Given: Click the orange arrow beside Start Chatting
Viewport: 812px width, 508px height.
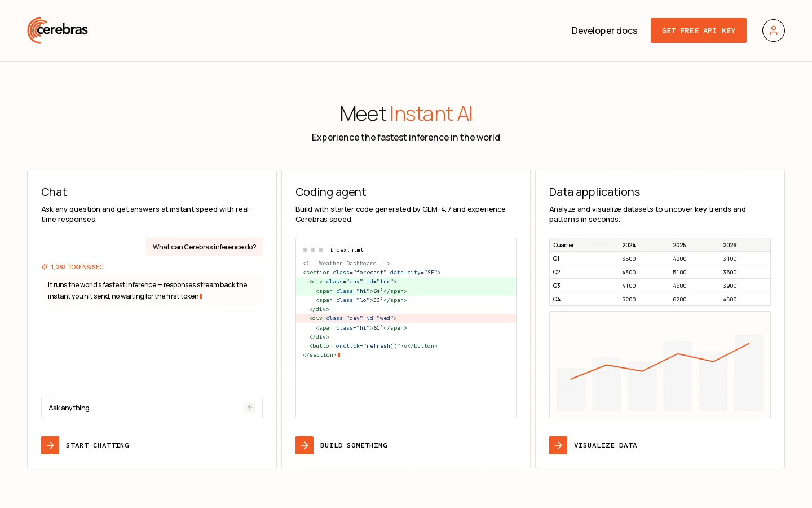Looking at the screenshot, I should (x=50, y=445).
